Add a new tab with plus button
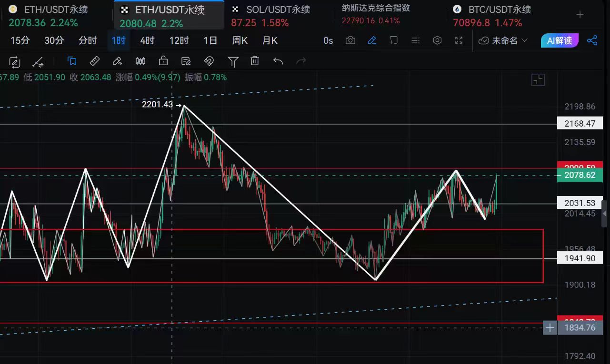This screenshot has width=610, height=364. pos(580,15)
